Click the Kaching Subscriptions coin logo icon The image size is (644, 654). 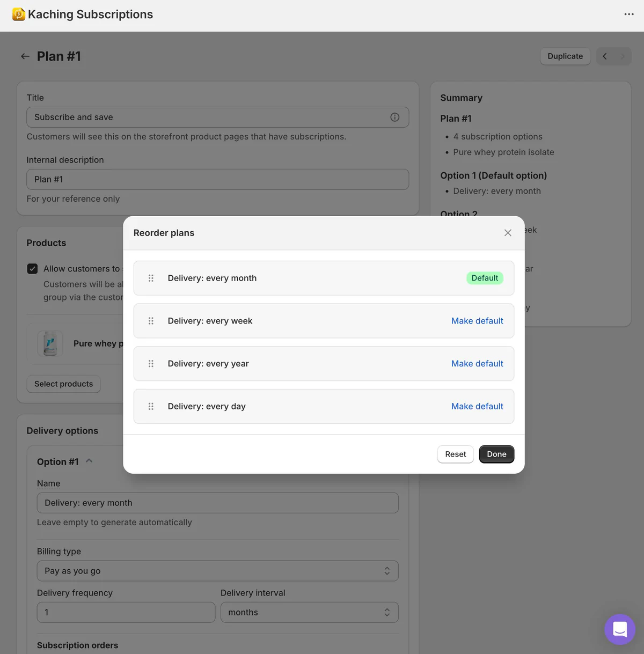19,14
